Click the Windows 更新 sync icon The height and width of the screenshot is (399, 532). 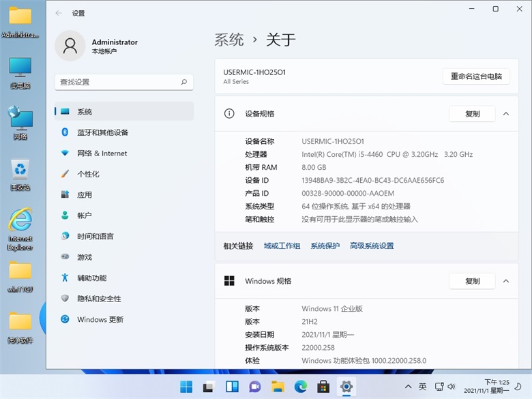click(65, 319)
